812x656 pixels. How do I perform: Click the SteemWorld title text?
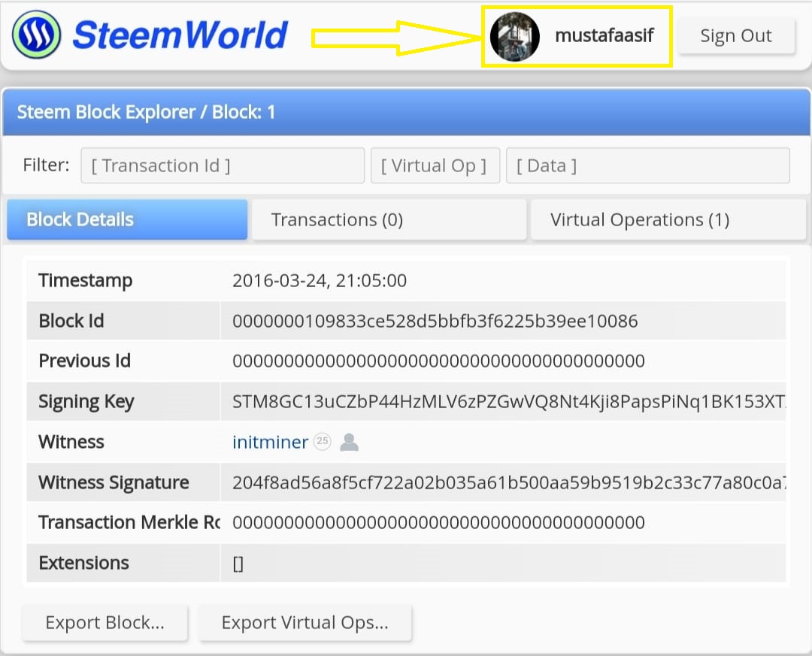(180, 35)
